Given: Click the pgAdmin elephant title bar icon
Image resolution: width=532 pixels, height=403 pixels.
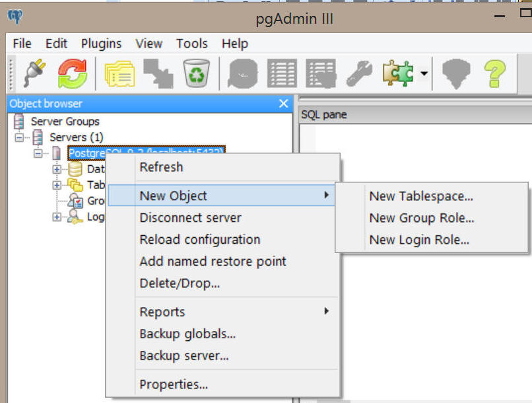Looking at the screenshot, I should pos(15,17).
